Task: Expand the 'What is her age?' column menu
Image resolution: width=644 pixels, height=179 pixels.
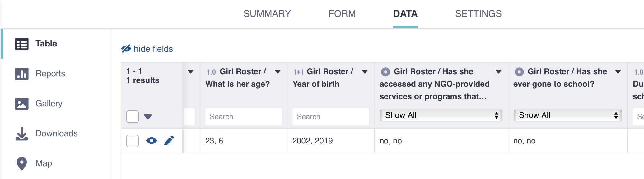Action: pos(278,71)
